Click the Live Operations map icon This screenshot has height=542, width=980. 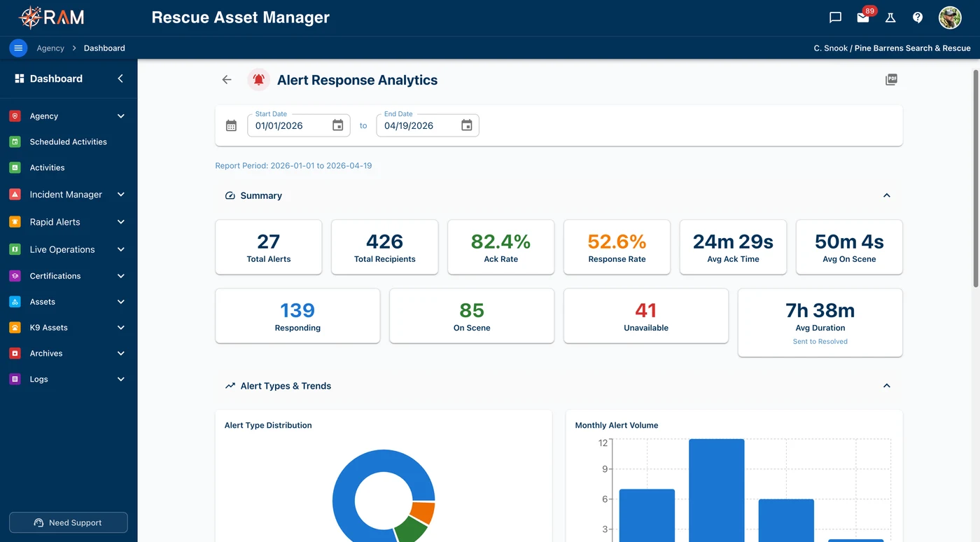(15, 249)
